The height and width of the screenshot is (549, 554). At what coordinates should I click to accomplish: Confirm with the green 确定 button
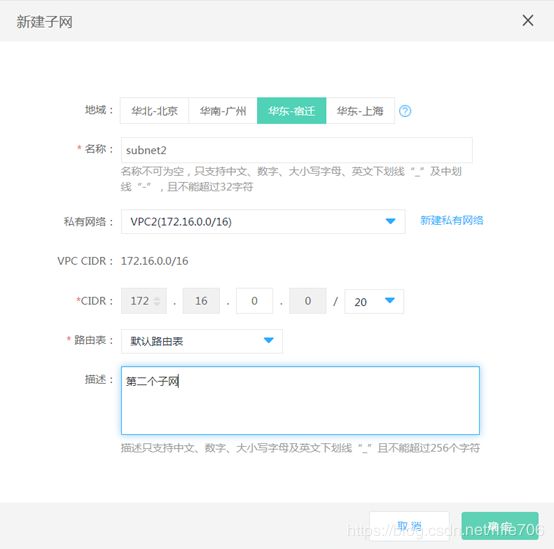pyautogui.click(x=500, y=526)
